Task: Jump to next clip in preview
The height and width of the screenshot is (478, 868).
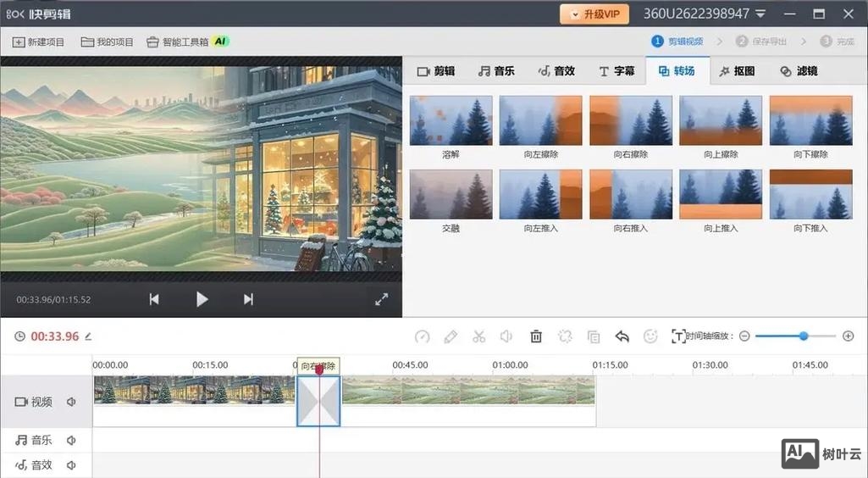Action: [x=248, y=300]
